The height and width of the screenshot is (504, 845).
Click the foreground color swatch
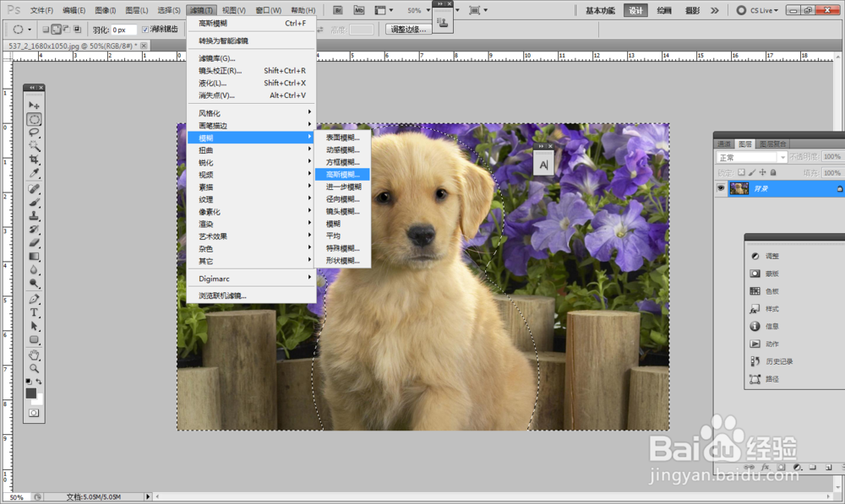click(x=31, y=393)
